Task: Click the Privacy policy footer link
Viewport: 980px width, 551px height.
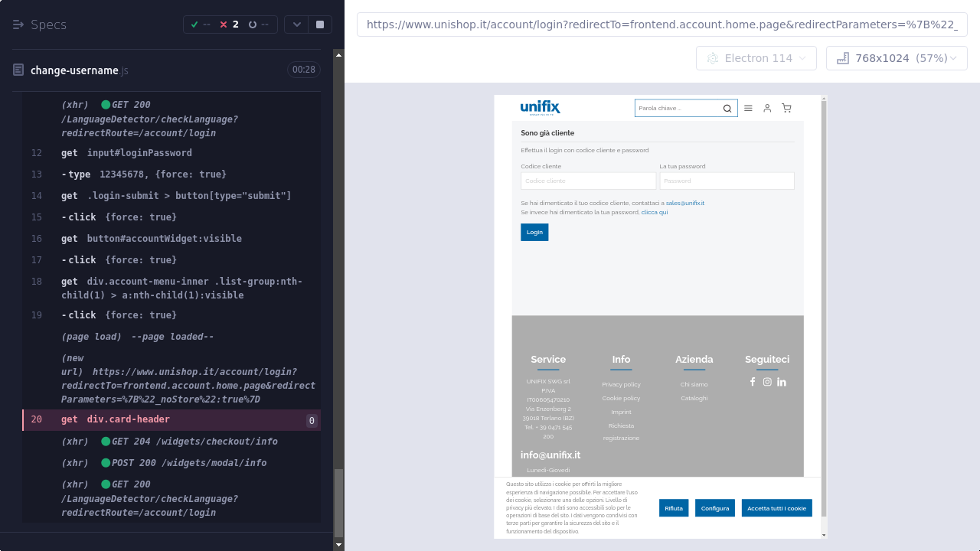Action: pyautogui.click(x=621, y=384)
